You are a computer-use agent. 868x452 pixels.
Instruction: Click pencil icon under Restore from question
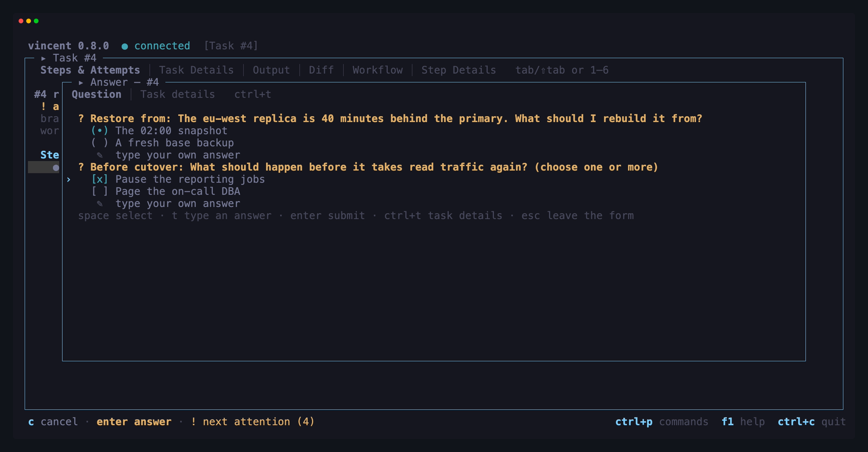tap(100, 155)
